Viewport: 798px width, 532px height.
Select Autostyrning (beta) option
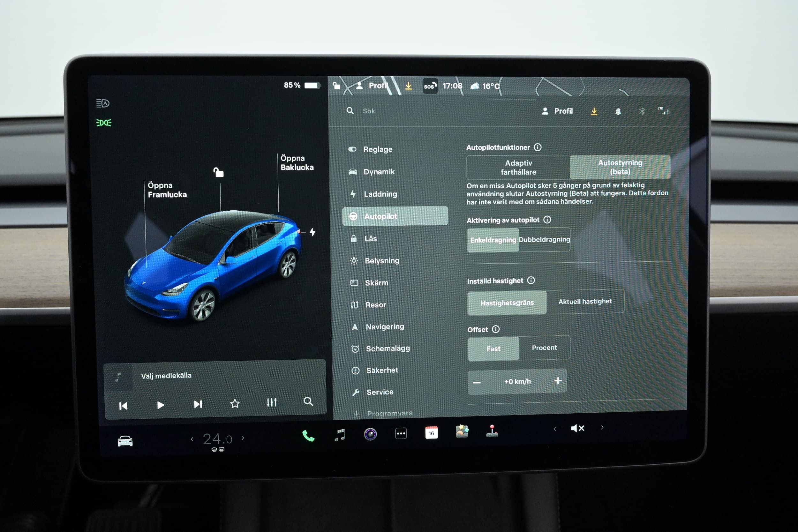pos(620,167)
